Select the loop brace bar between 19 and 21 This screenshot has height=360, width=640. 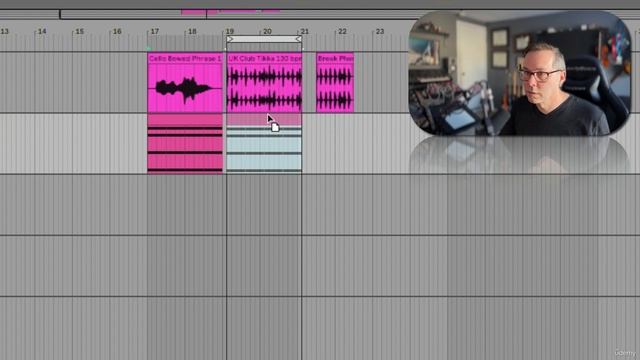[264, 39]
